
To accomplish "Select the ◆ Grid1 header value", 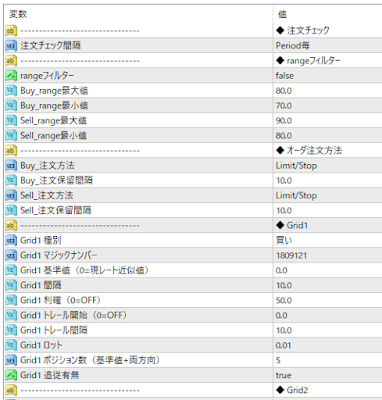I will tap(292, 225).
